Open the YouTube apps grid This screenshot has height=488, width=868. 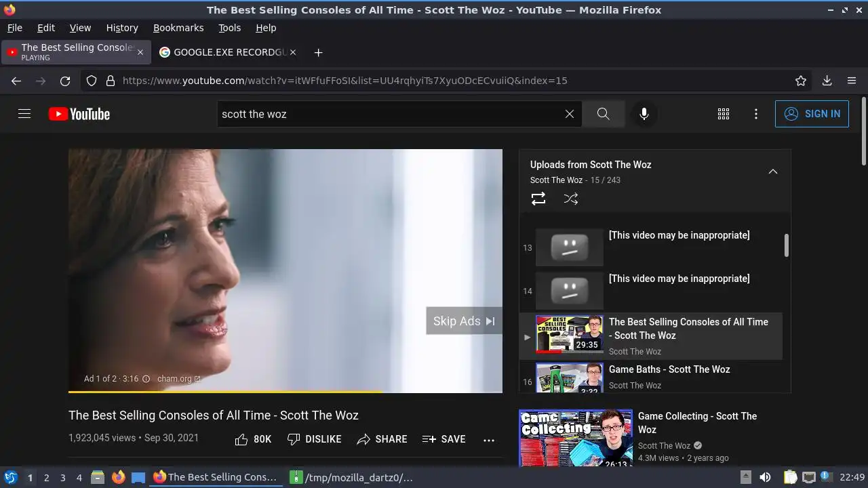point(724,114)
